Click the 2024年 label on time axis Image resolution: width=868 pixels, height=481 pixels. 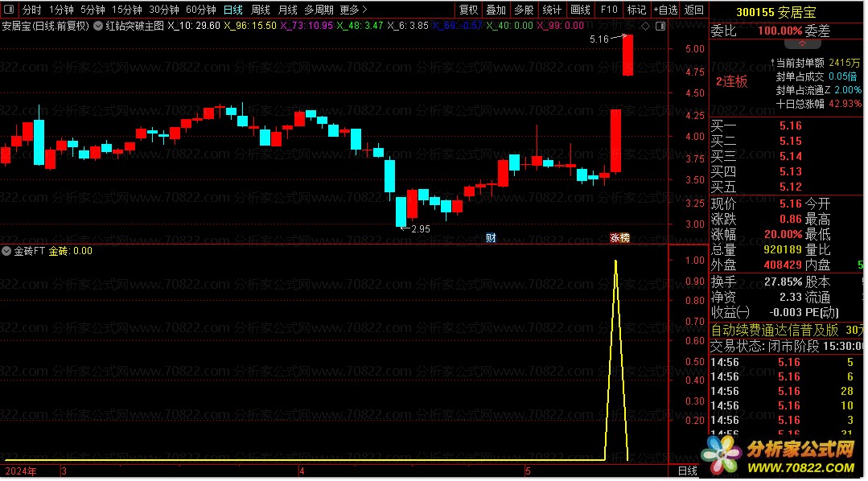coord(20,471)
